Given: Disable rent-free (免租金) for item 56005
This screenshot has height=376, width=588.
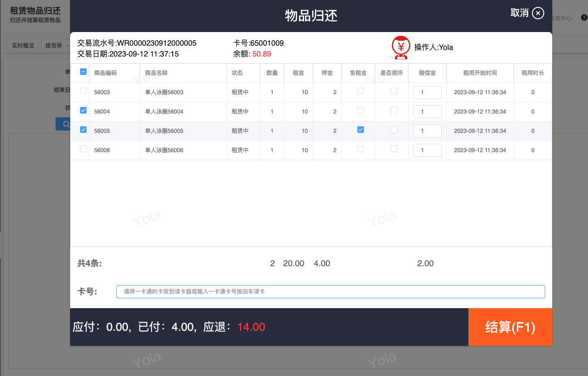Looking at the screenshot, I should point(361,130).
